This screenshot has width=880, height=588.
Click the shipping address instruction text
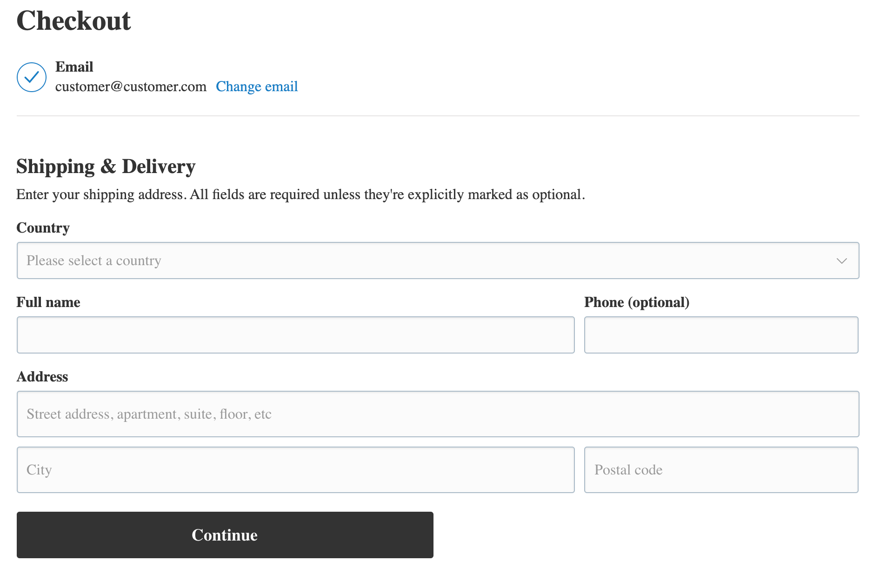(x=300, y=194)
